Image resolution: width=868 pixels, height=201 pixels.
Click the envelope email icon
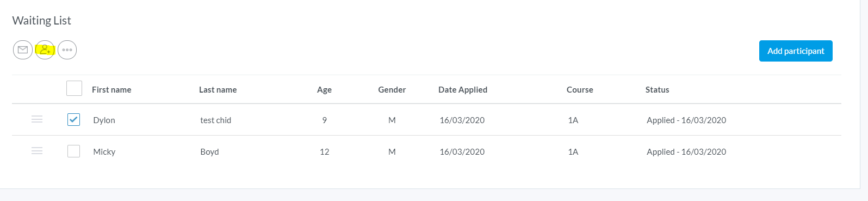(x=23, y=50)
